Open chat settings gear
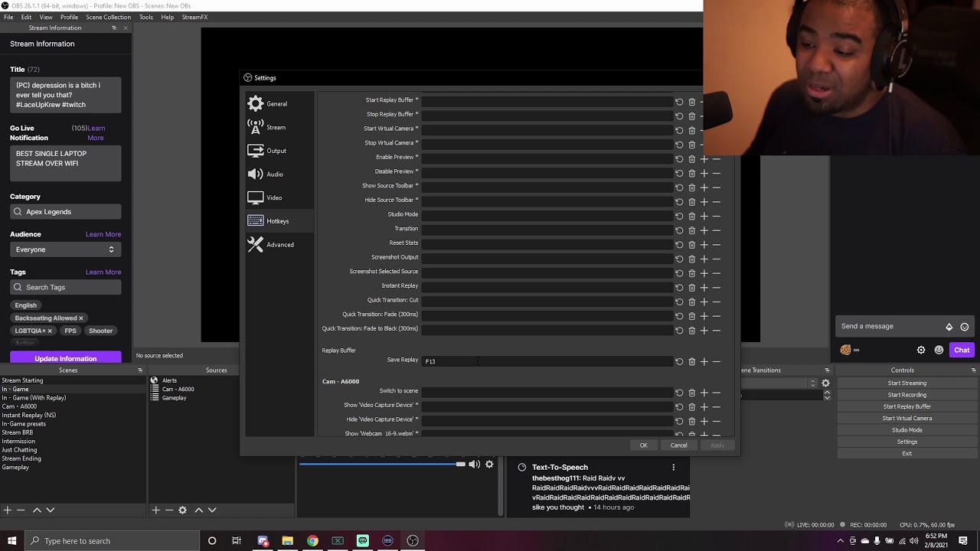The height and width of the screenshot is (551, 980). tap(921, 350)
